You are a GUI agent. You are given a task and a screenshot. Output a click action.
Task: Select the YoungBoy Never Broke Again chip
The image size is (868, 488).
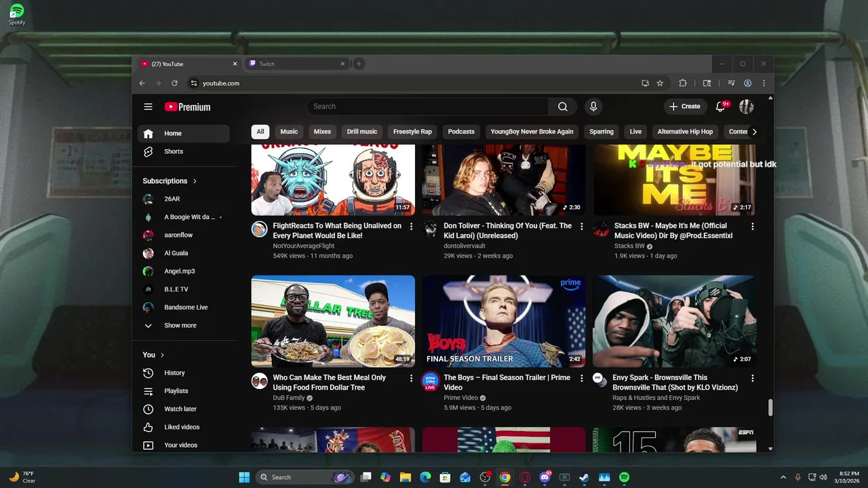point(532,131)
